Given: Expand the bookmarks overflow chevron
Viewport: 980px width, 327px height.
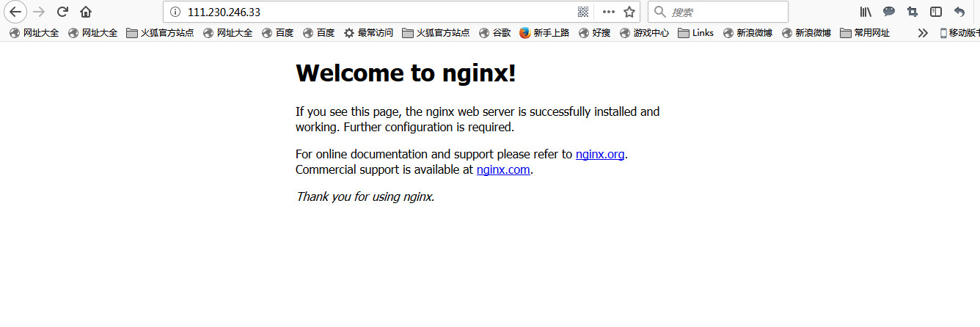Looking at the screenshot, I should click(923, 32).
